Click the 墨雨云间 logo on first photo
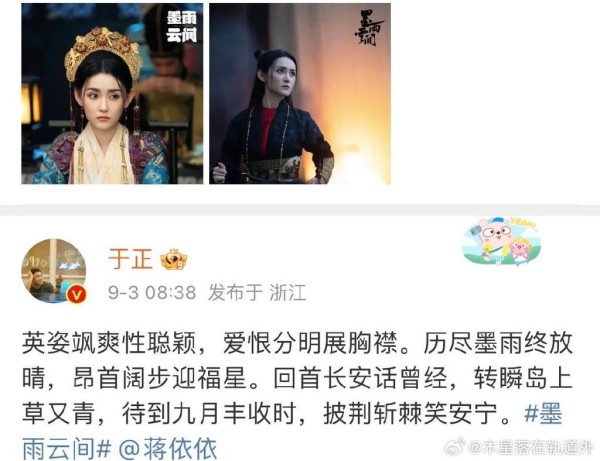This screenshot has height=461, width=600. pos(182,26)
